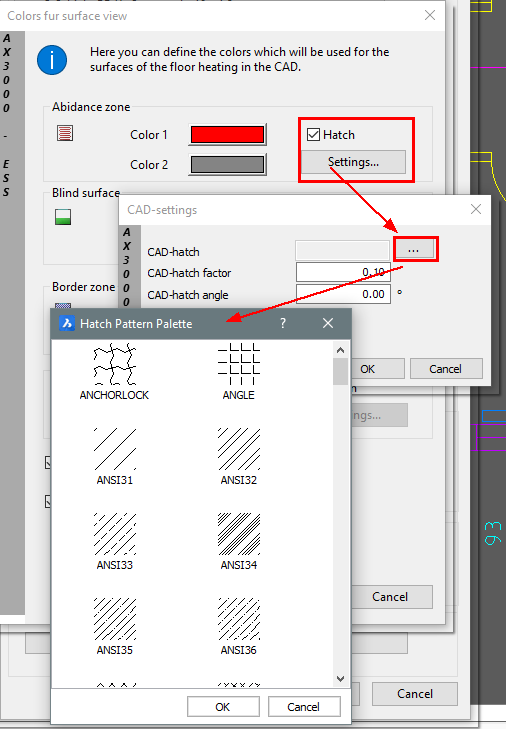Click the Color 2 gray swatch
This screenshot has width=506, height=729.
(x=227, y=165)
